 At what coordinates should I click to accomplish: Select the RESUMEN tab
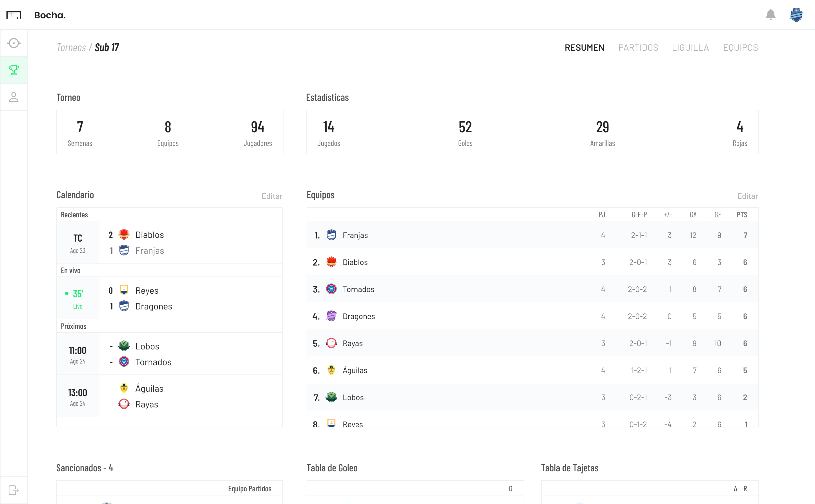584,47
